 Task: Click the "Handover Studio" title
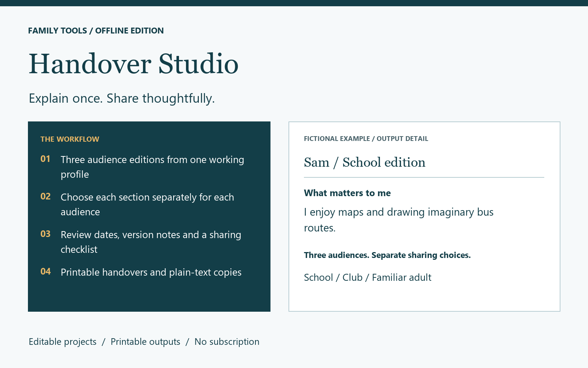(x=134, y=64)
